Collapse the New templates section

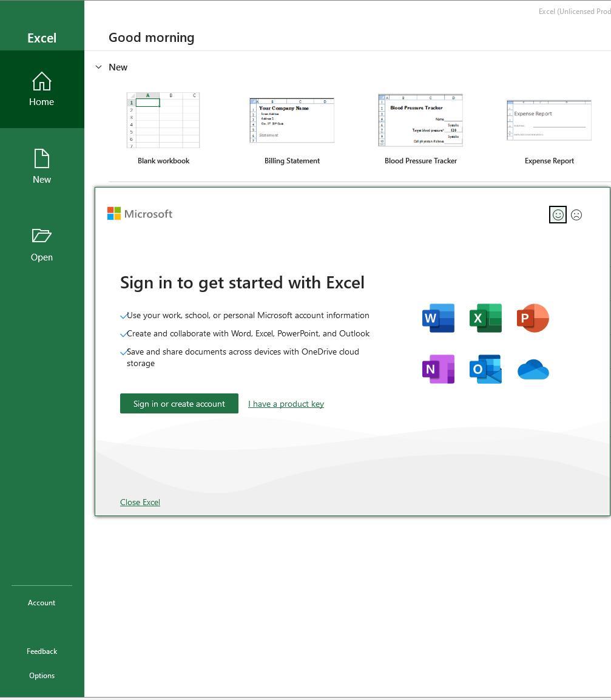pyautogui.click(x=99, y=67)
